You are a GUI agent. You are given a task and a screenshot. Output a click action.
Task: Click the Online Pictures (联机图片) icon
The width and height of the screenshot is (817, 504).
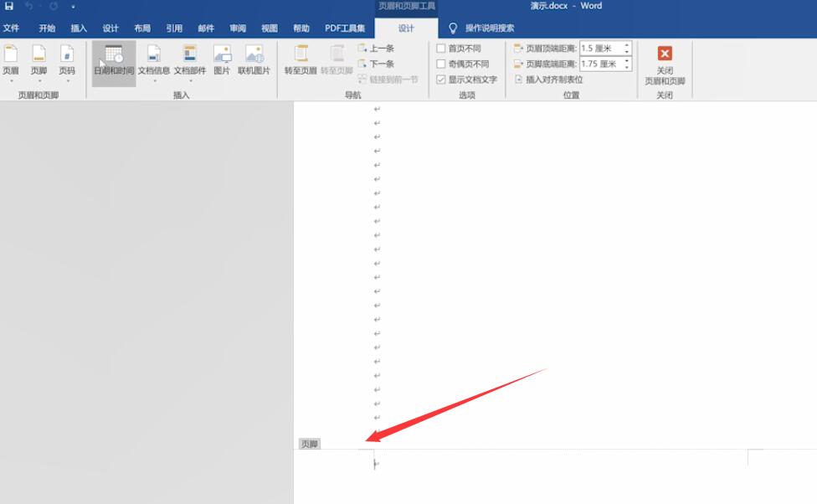click(254, 60)
